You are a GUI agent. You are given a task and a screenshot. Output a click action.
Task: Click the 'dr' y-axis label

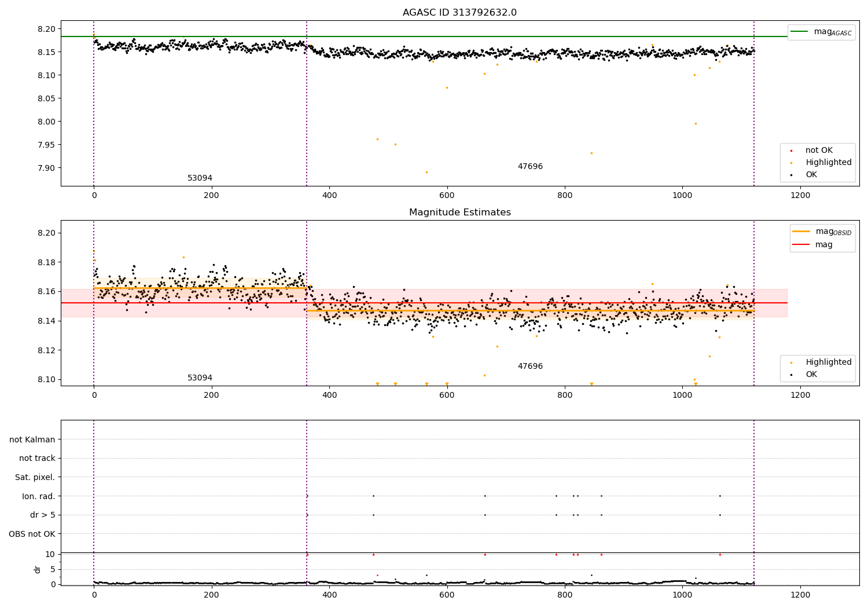coord(38,569)
